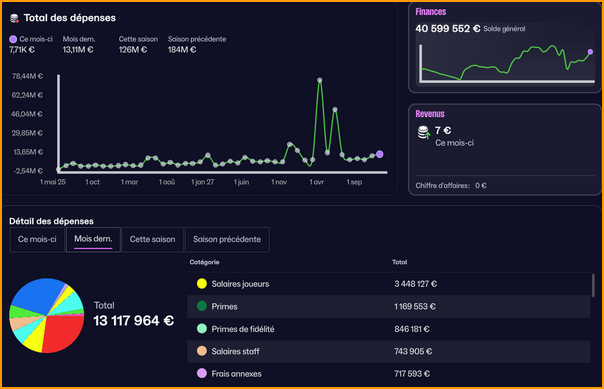Click the 126M € Cette saison value

tap(133, 50)
